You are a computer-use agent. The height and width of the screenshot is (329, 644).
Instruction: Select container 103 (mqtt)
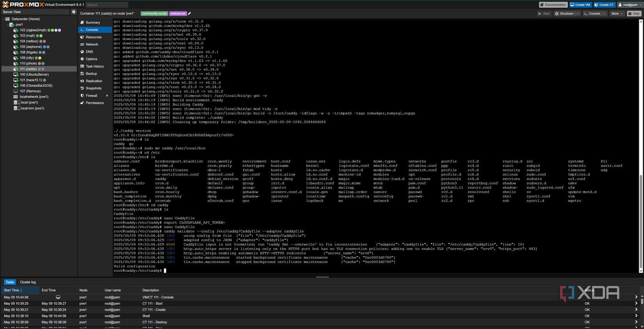click(28, 36)
